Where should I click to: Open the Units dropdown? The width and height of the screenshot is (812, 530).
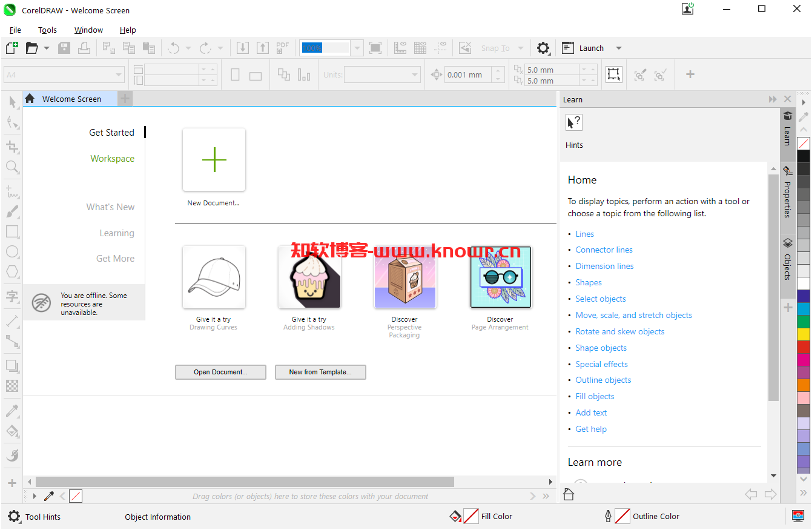point(415,75)
